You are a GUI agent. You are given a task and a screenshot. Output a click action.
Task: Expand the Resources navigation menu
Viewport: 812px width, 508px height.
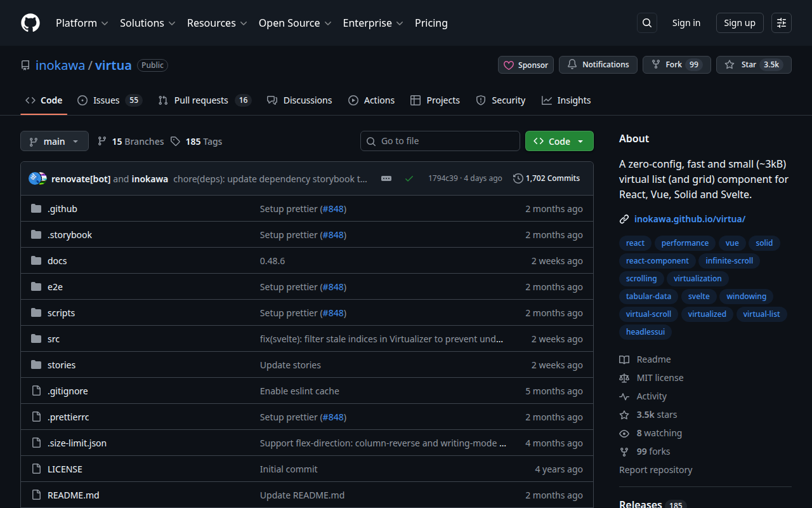(217, 23)
